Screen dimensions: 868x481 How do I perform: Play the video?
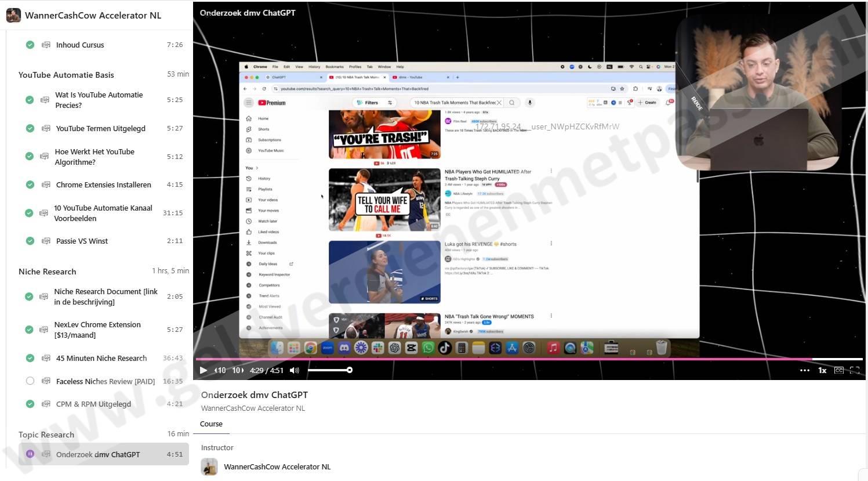pyautogui.click(x=204, y=370)
